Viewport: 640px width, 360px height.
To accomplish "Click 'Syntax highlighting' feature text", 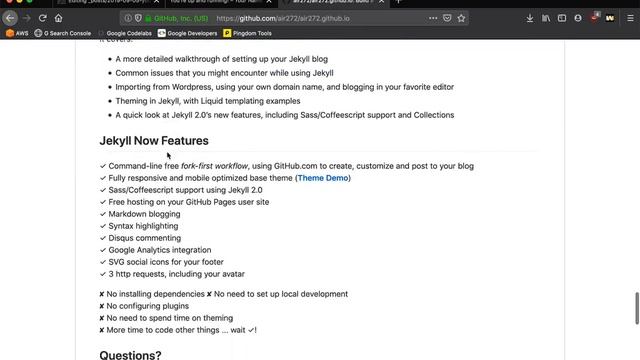I will (143, 226).
